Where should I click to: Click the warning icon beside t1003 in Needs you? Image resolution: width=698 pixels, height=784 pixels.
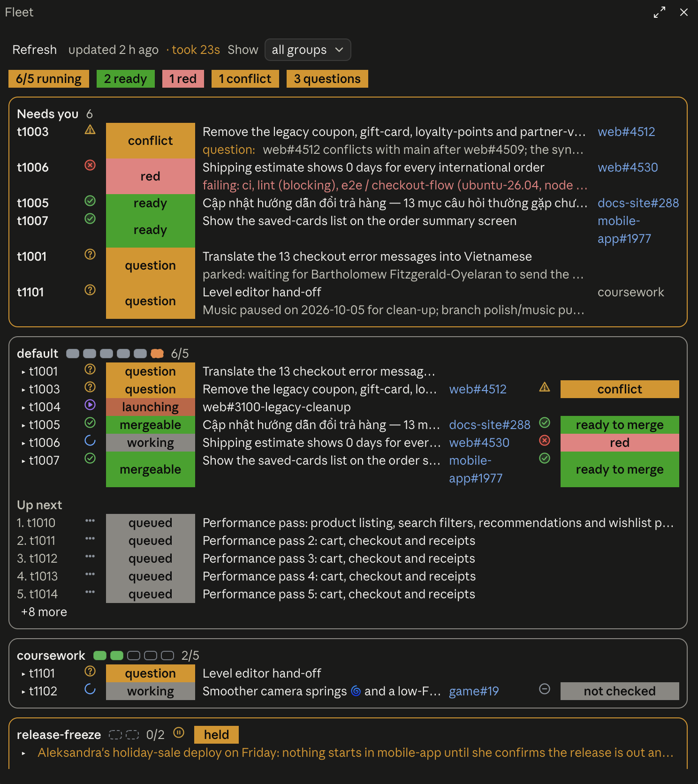coord(90,130)
